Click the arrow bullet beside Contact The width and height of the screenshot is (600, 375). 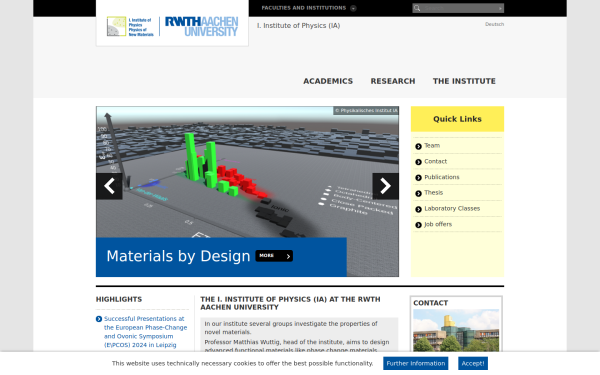click(418, 162)
